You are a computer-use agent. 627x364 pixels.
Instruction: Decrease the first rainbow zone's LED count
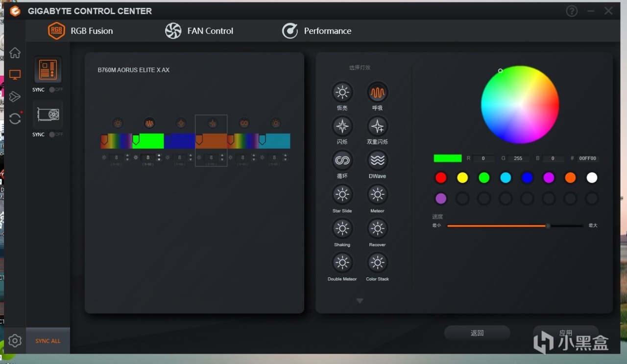tap(127, 159)
